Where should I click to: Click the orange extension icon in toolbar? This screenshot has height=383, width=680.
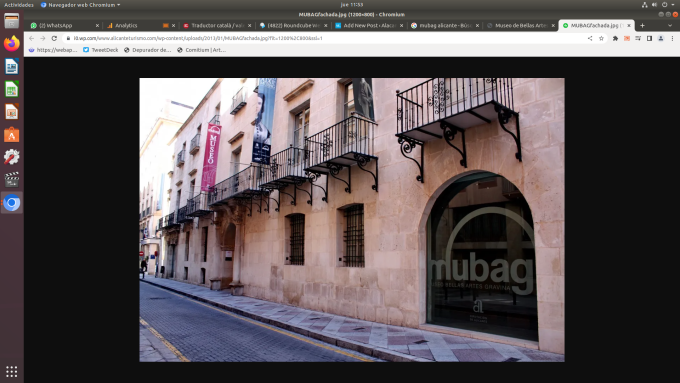click(x=627, y=38)
